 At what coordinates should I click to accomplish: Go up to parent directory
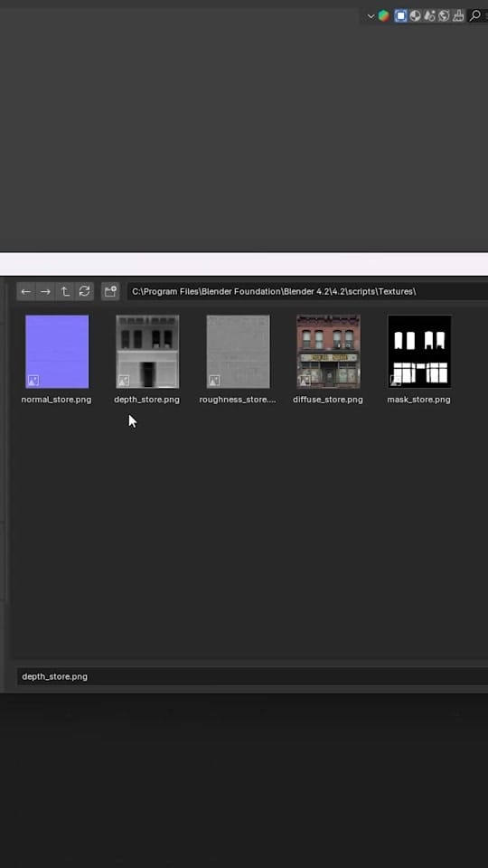tap(65, 291)
